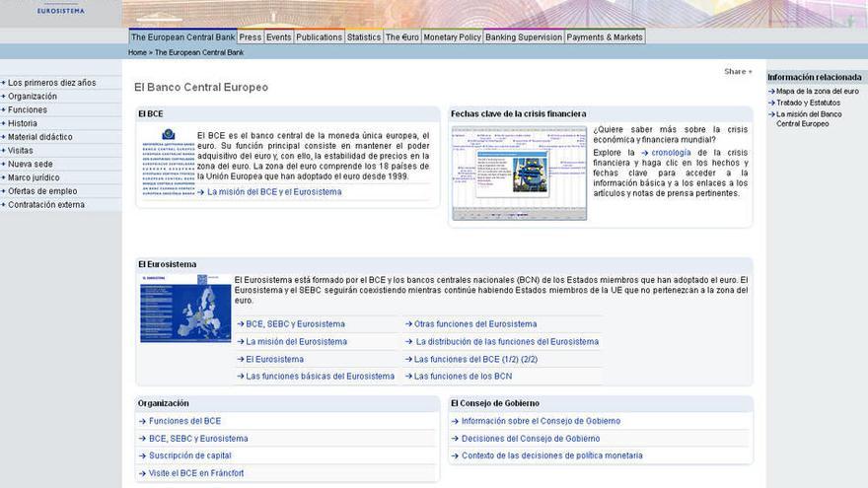The height and width of the screenshot is (488, 868).
Task: Click the Home breadcrumb link
Action: click(137, 52)
